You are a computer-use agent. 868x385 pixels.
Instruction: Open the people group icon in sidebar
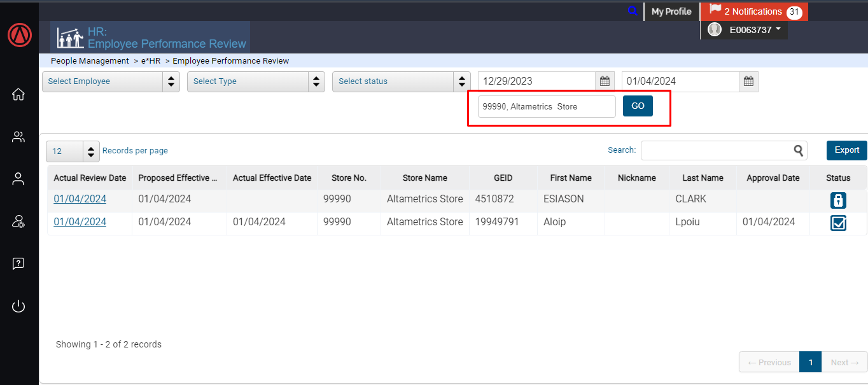pyautogui.click(x=18, y=137)
